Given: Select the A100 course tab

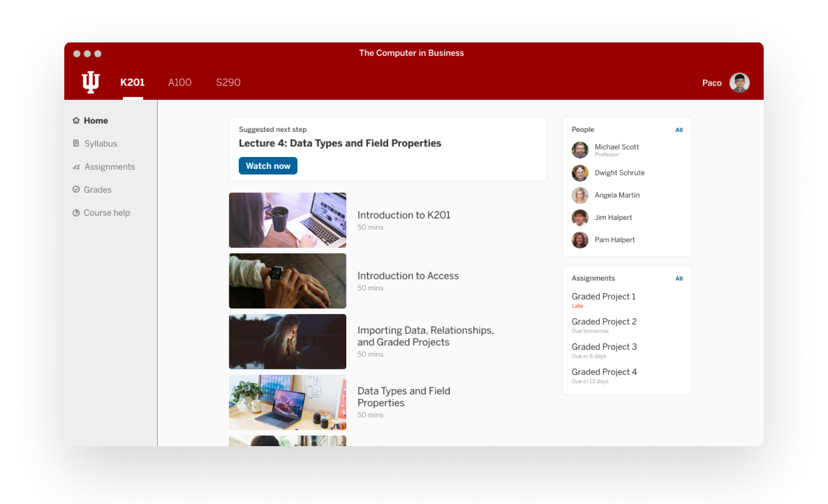Looking at the screenshot, I should [x=180, y=83].
